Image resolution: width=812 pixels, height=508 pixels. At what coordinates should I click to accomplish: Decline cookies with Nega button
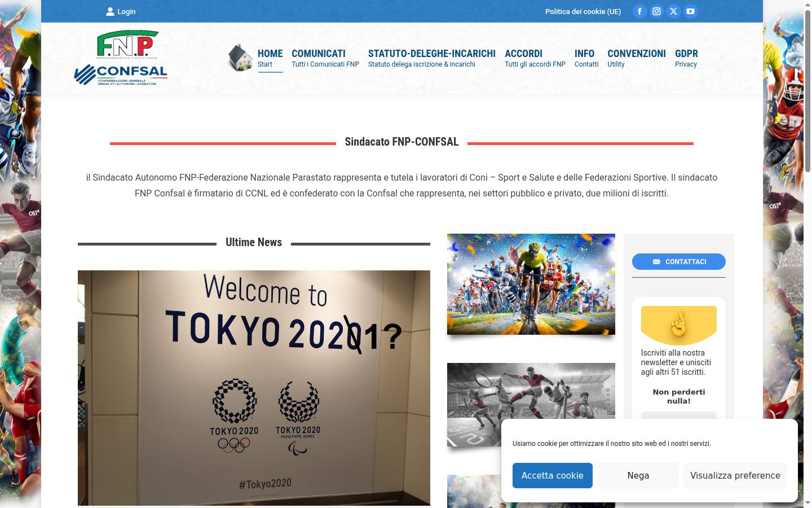[638, 475]
